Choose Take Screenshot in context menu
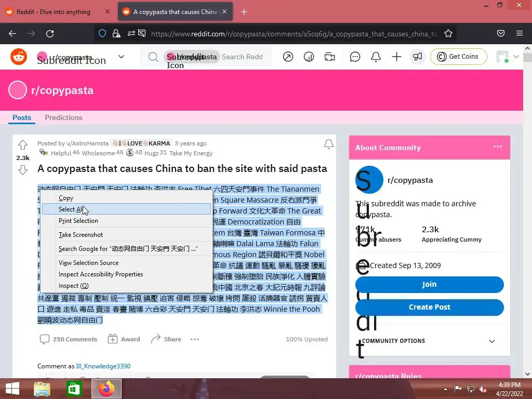Image resolution: width=532 pixels, height=399 pixels. 126,234
